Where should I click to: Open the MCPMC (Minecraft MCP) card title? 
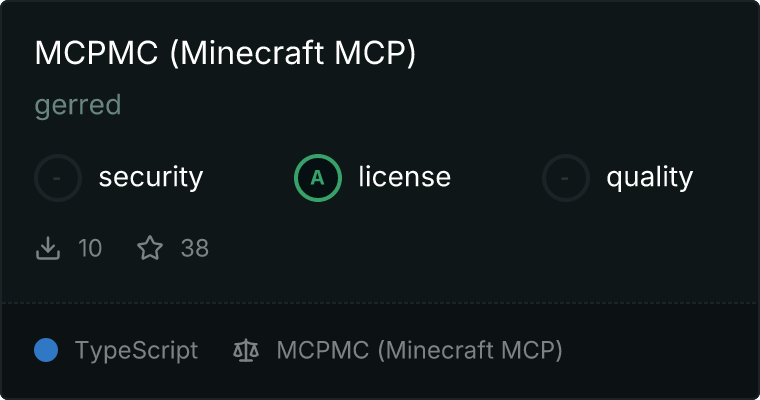point(225,53)
